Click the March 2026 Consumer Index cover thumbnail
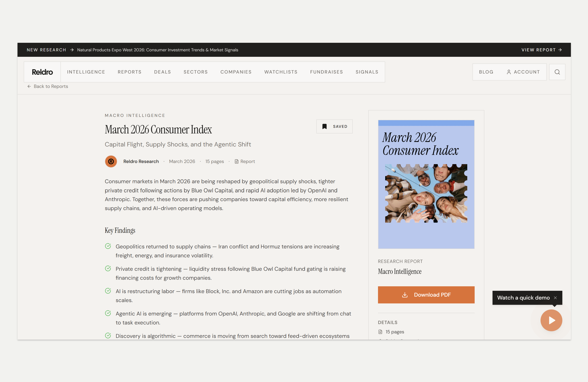Image resolution: width=588 pixels, height=382 pixels. coord(426,184)
